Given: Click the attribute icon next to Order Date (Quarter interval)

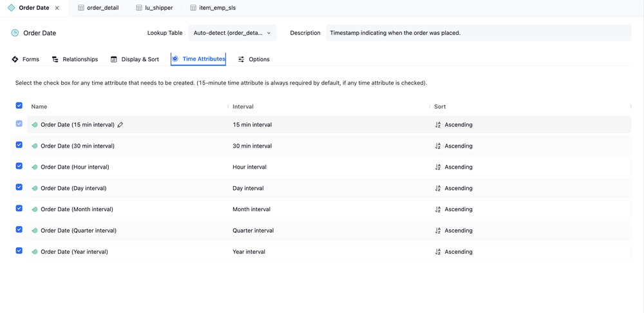Looking at the screenshot, I should coord(35,231).
